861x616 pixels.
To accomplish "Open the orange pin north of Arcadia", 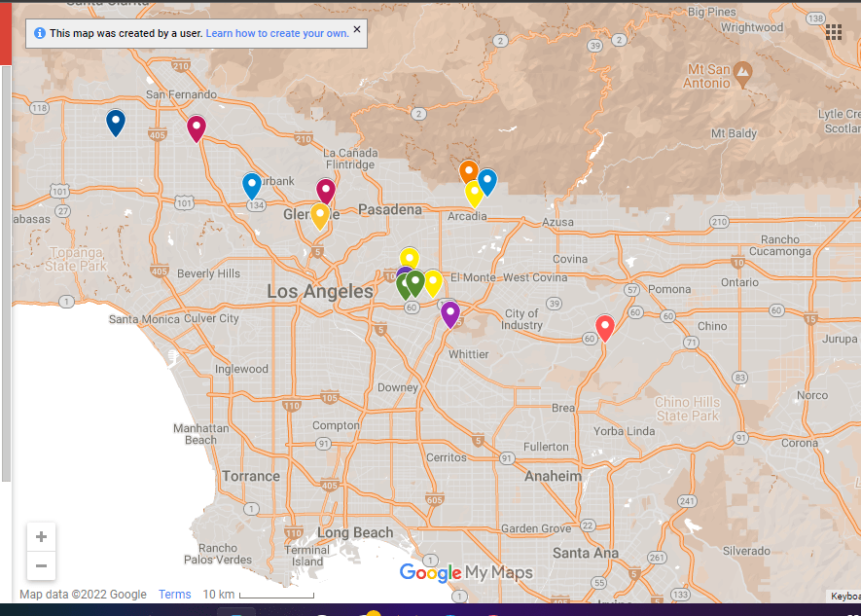I will pyautogui.click(x=469, y=172).
